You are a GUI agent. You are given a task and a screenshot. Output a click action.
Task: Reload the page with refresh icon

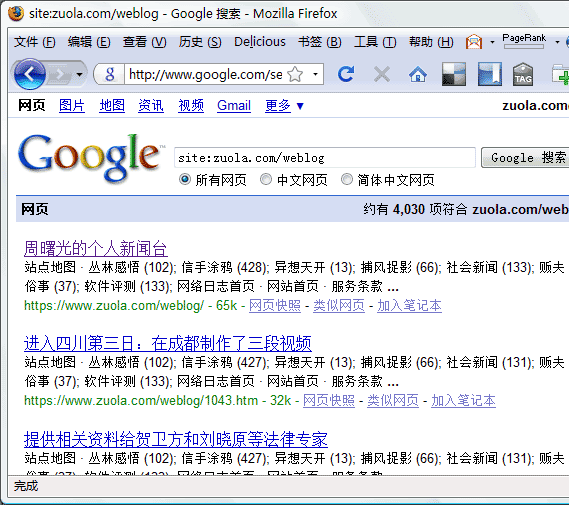346,74
